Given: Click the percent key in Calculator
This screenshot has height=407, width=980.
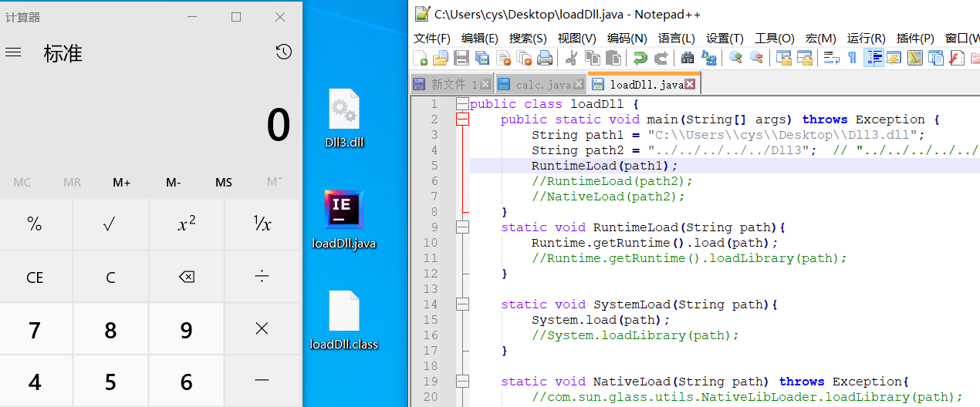Looking at the screenshot, I should [x=35, y=224].
